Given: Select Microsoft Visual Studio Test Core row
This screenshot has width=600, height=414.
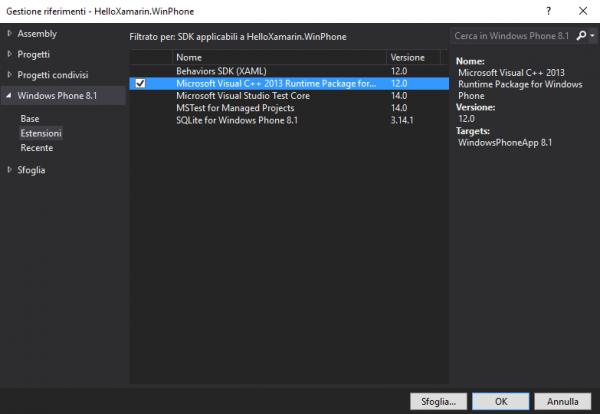Looking at the screenshot, I should click(x=289, y=96).
